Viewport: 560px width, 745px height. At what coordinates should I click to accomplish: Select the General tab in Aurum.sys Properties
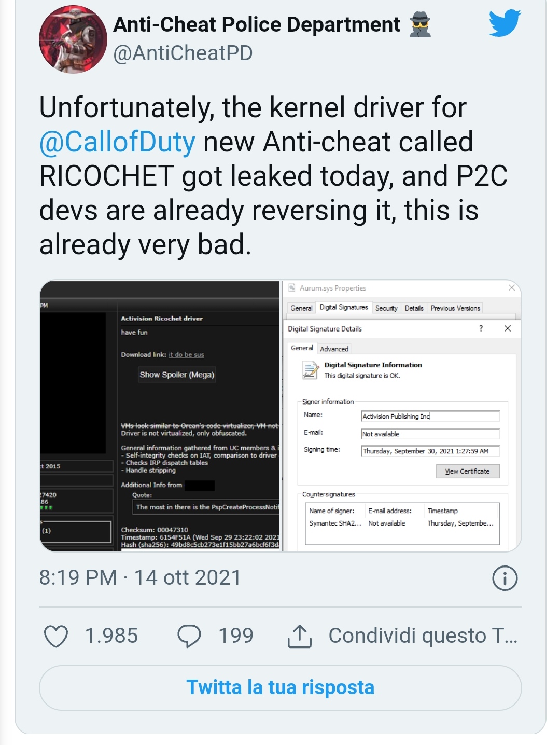coord(301,308)
